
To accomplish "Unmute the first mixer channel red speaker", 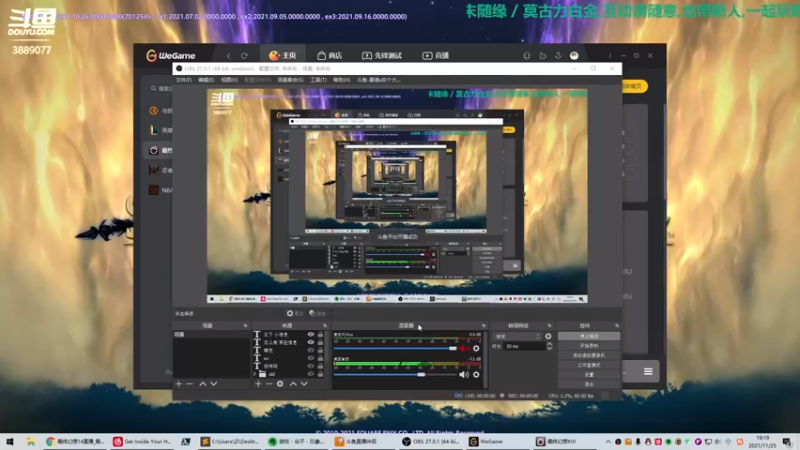I will pos(463,348).
